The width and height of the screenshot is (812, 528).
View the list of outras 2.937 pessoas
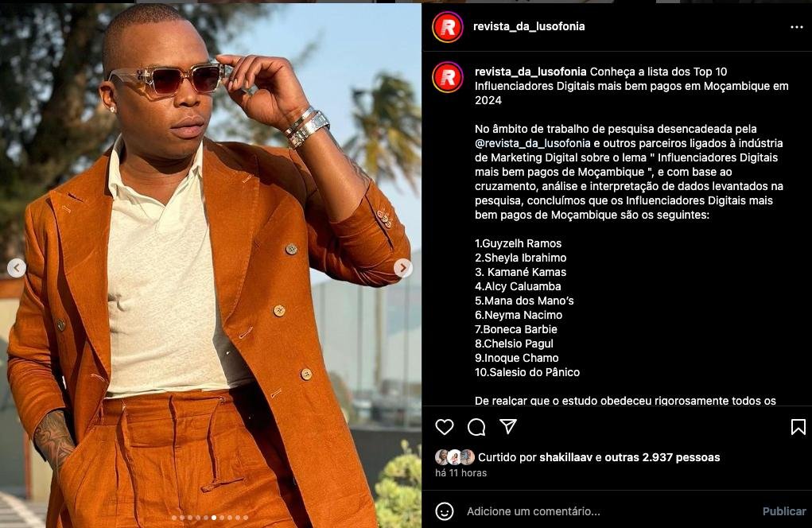pos(662,457)
